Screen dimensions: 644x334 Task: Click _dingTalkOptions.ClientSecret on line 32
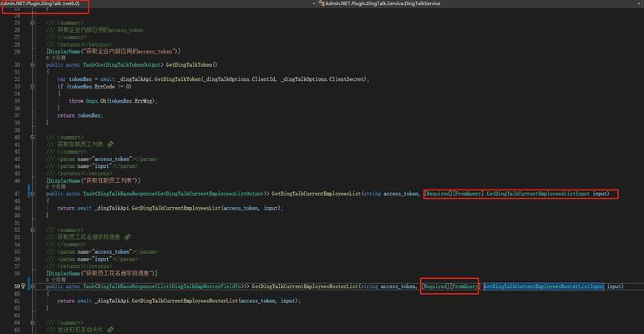324,79
